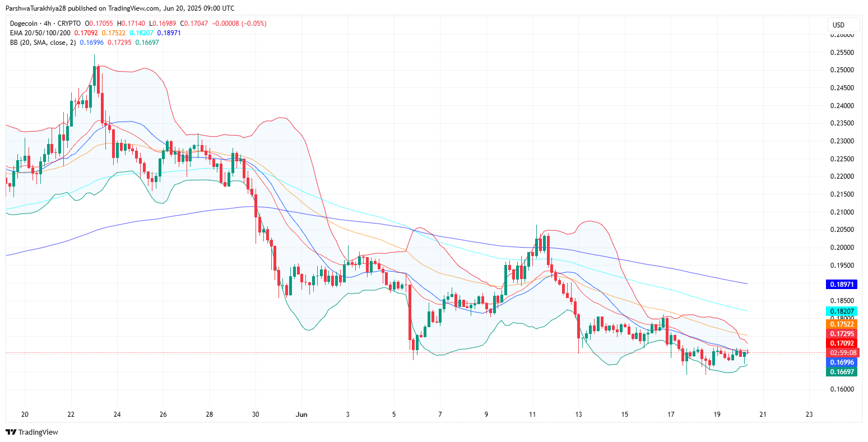Click the cyan 0.18207 price label

(842, 311)
